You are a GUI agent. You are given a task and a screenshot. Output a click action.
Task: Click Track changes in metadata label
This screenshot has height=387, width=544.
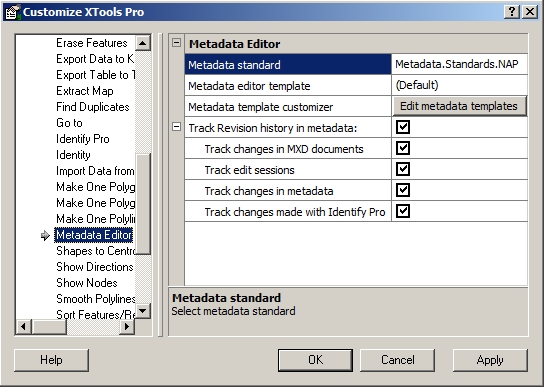point(269,191)
